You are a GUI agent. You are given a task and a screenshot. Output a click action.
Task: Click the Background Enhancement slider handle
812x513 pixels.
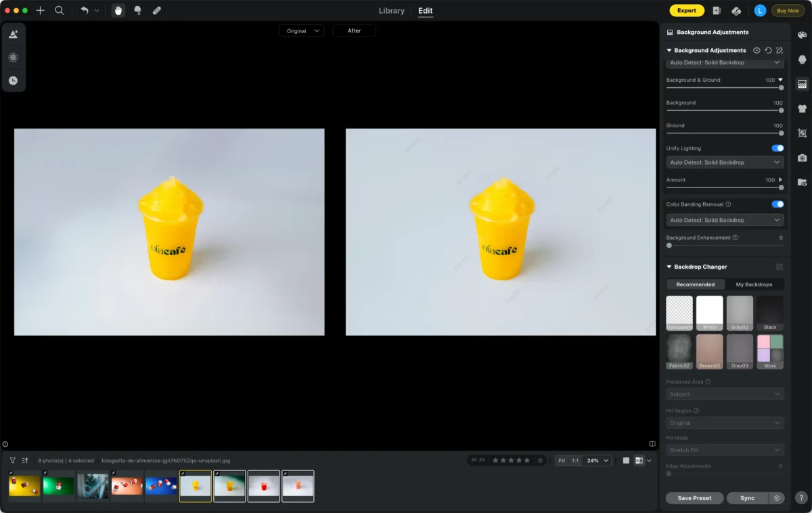(x=669, y=245)
